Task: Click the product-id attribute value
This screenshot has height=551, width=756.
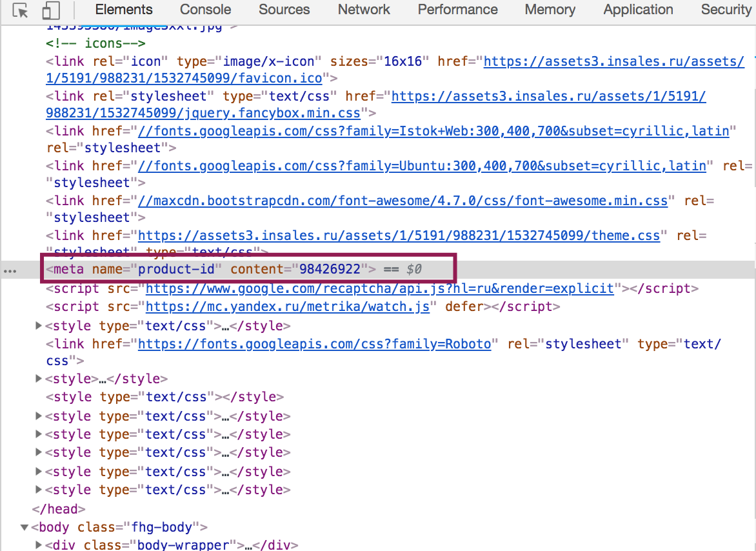Action: [x=176, y=269]
